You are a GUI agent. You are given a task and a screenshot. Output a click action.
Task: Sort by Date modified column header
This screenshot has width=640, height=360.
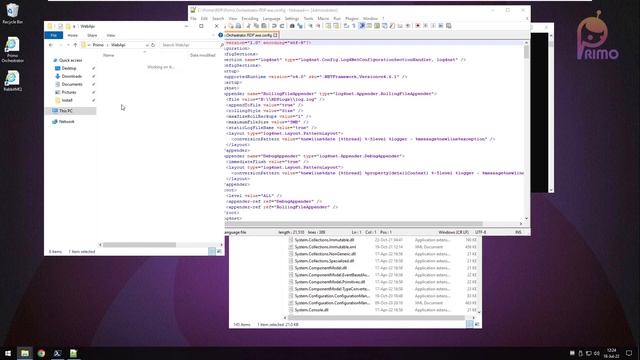pos(203,55)
